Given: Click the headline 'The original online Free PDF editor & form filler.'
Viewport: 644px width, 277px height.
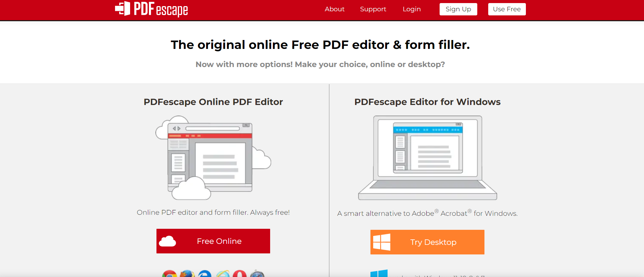Looking at the screenshot, I should pos(320,45).
